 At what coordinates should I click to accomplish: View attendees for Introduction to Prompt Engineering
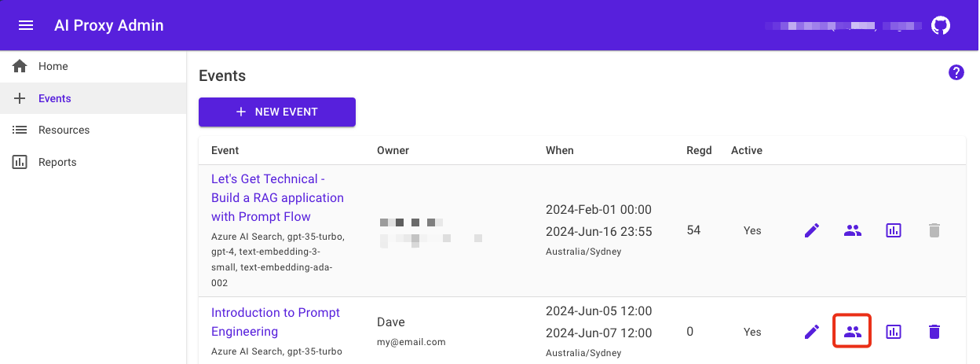[x=853, y=332]
